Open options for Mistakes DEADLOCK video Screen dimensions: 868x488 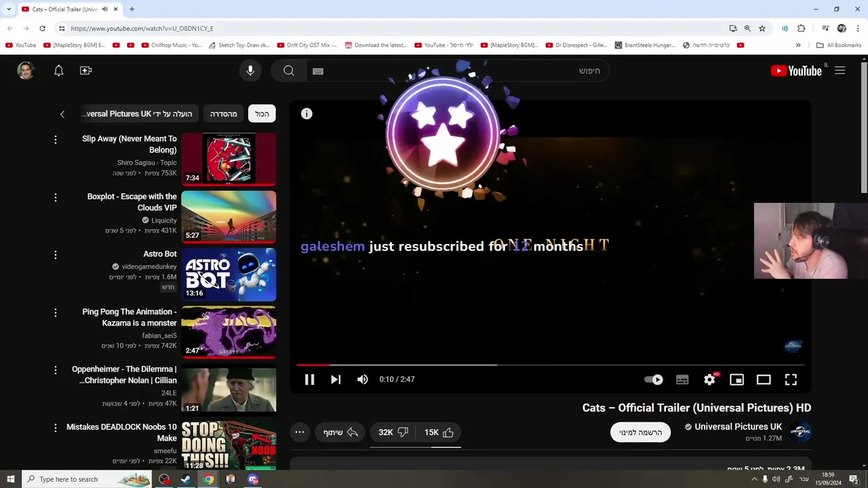pos(56,428)
